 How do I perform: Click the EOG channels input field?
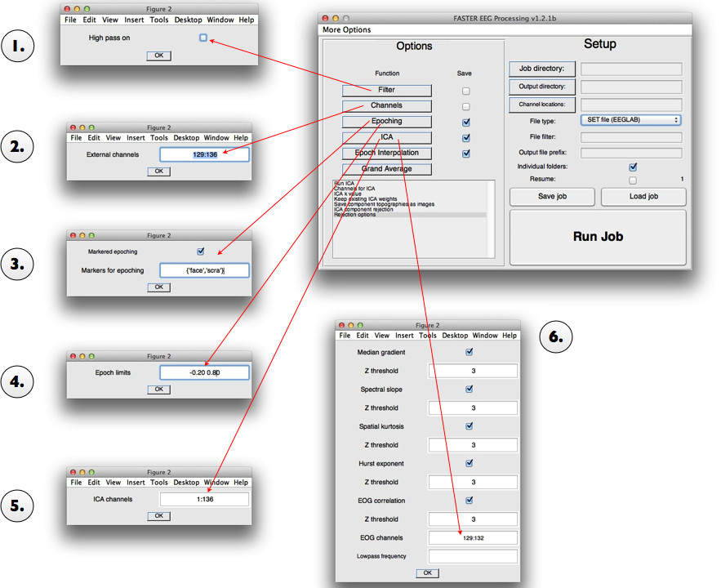(473, 538)
